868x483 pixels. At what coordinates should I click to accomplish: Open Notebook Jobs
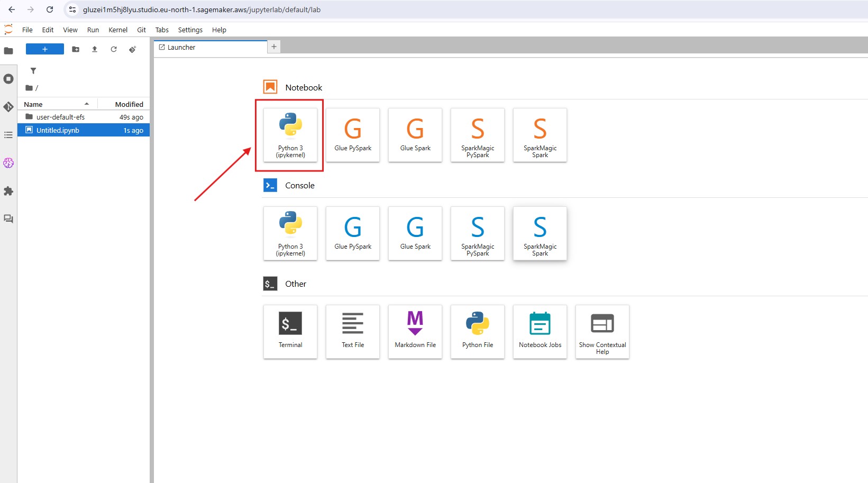540,331
